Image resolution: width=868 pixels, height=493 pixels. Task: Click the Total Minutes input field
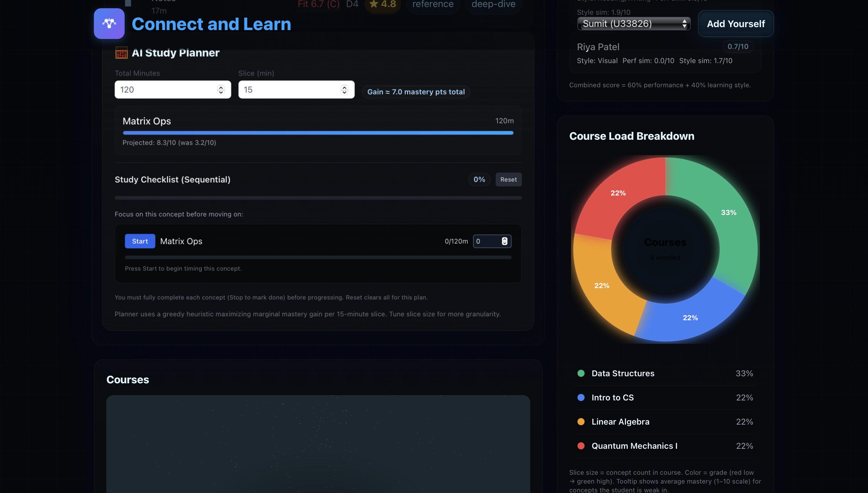[166, 90]
